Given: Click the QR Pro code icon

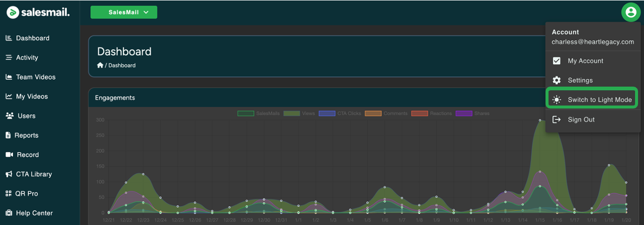Looking at the screenshot, I should tap(8, 194).
